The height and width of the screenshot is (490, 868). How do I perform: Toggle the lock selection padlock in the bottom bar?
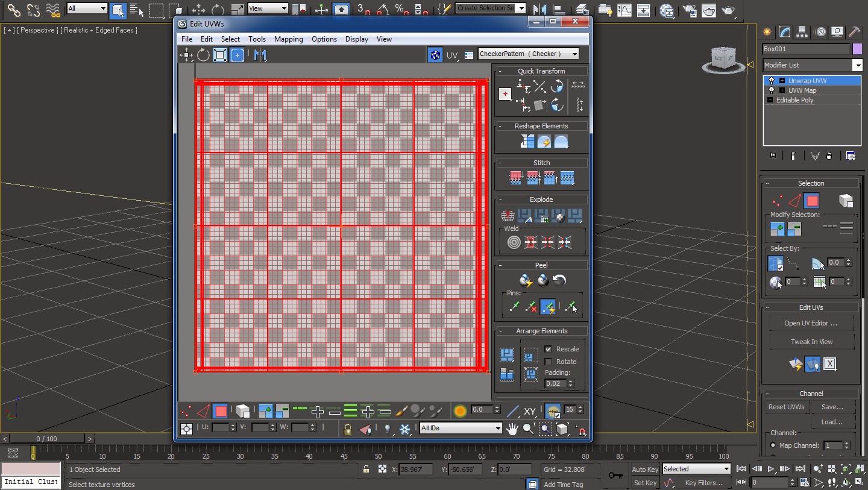(347, 429)
